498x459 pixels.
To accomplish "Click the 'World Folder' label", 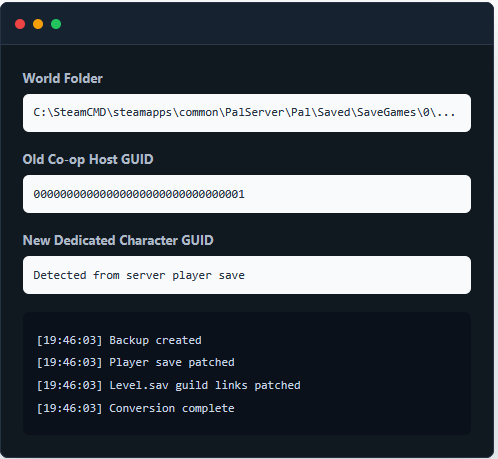I will [63, 79].
